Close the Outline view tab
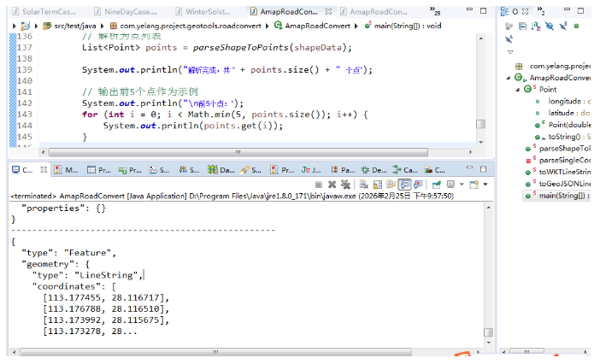The width and height of the screenshot is (600, 364). [526, 11]
